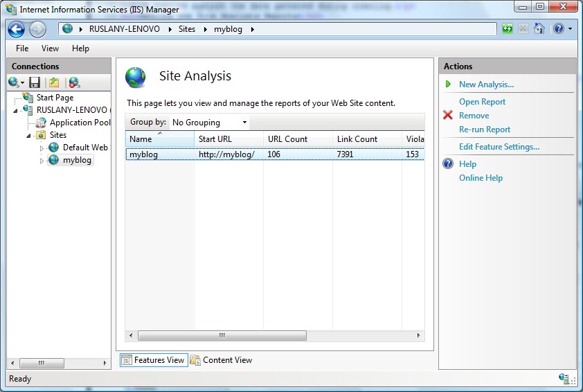Collapse the RUSLANY-LENOVO server node

15,110
